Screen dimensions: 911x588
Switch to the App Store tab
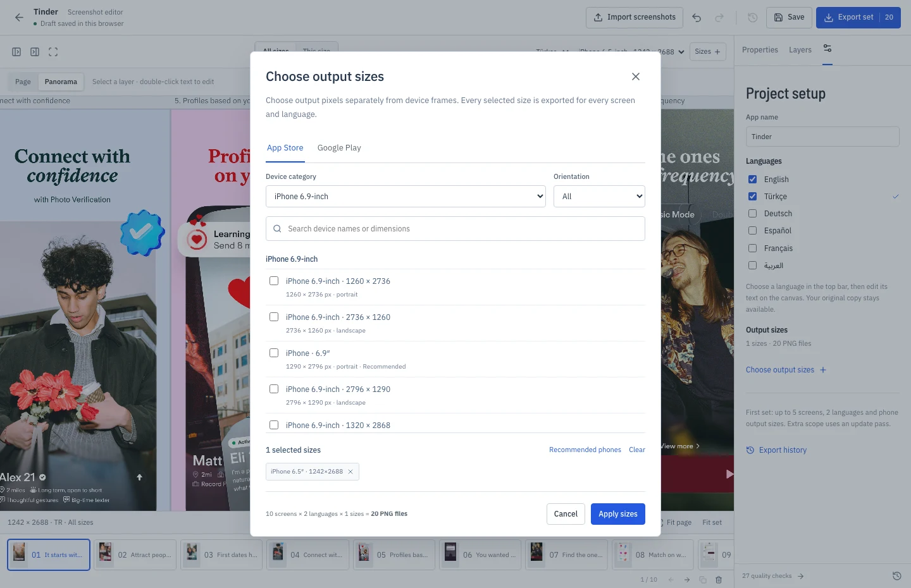click(x=285, y=148)
